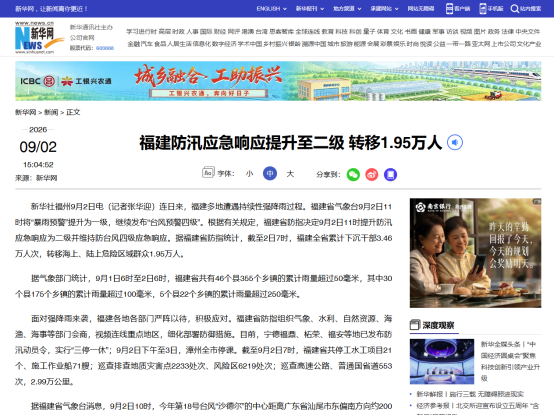The image size is (554, 416).
Task: Open the ICBC 城乡融合 banner ad
Action: 278,81
